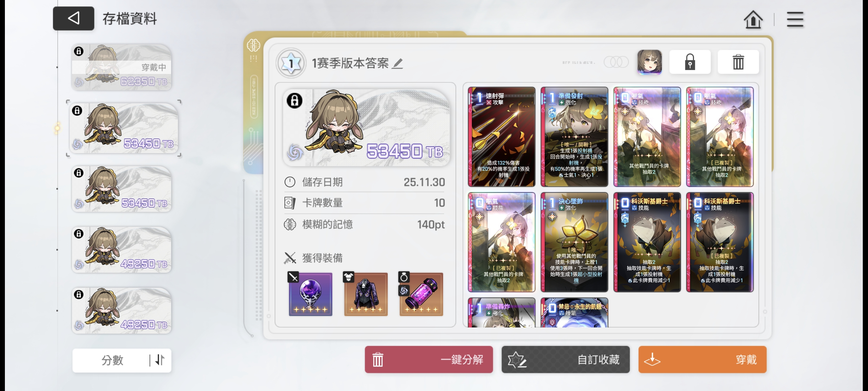Select the purple canister accessory equipment
868x391 pixels.
421,294
